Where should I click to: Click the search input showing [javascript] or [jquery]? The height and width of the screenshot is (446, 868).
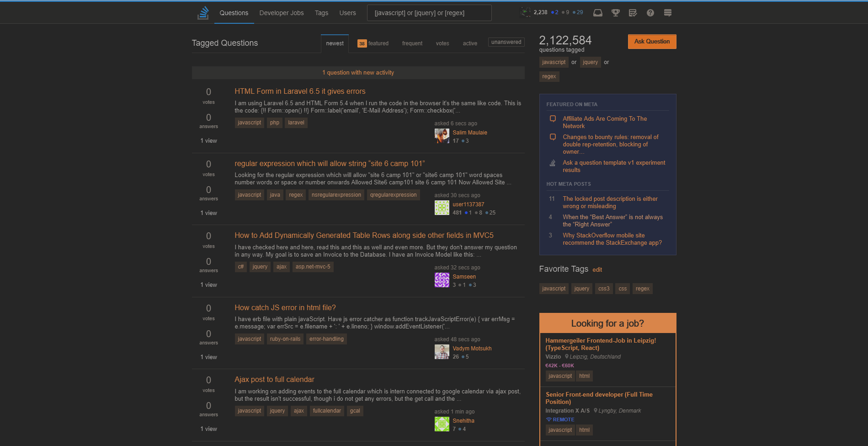429,12
